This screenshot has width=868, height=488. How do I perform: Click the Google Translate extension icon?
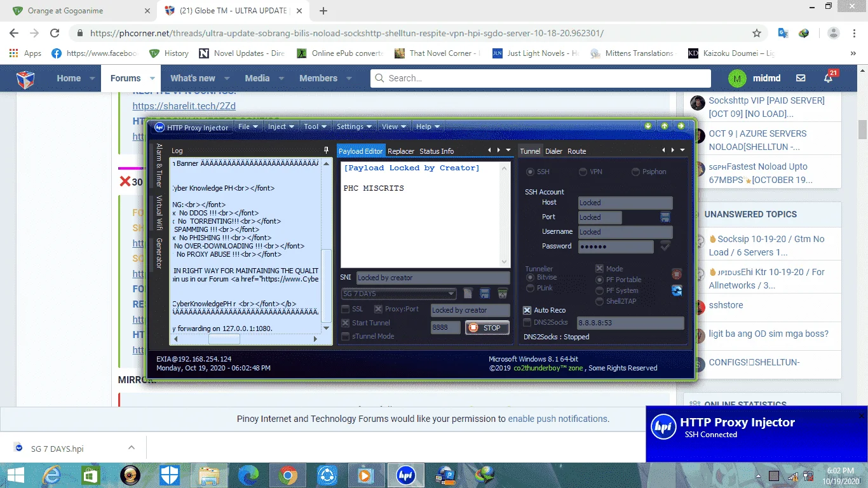point(783,33)
